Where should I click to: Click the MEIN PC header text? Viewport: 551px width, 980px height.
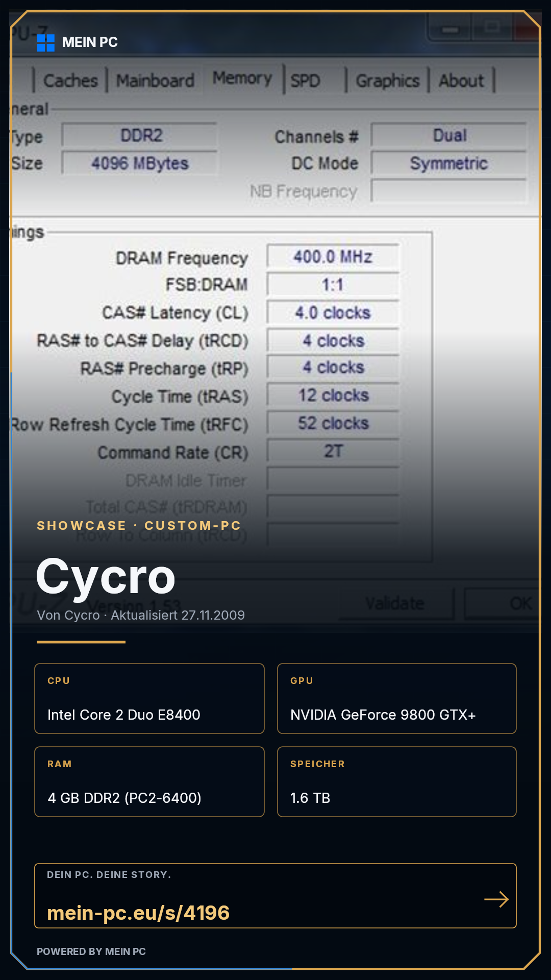(x=90, y=42)
